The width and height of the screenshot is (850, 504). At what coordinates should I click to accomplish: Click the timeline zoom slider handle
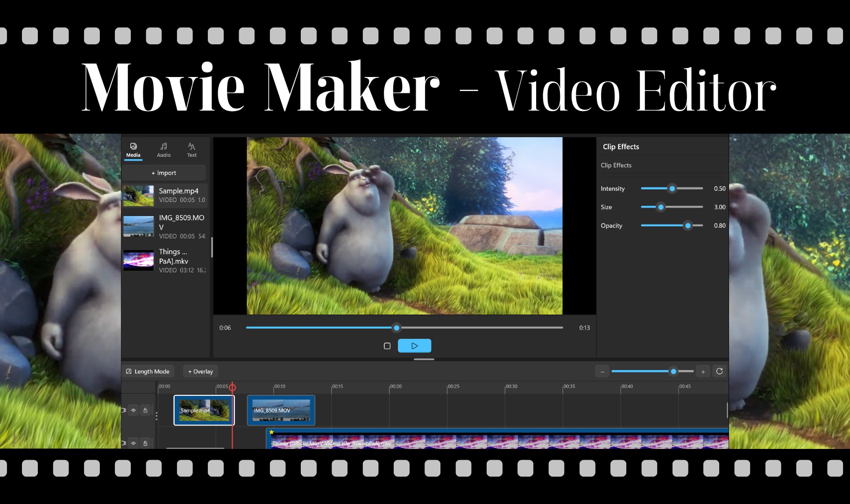pyautogui.click(x=673, y=371)
